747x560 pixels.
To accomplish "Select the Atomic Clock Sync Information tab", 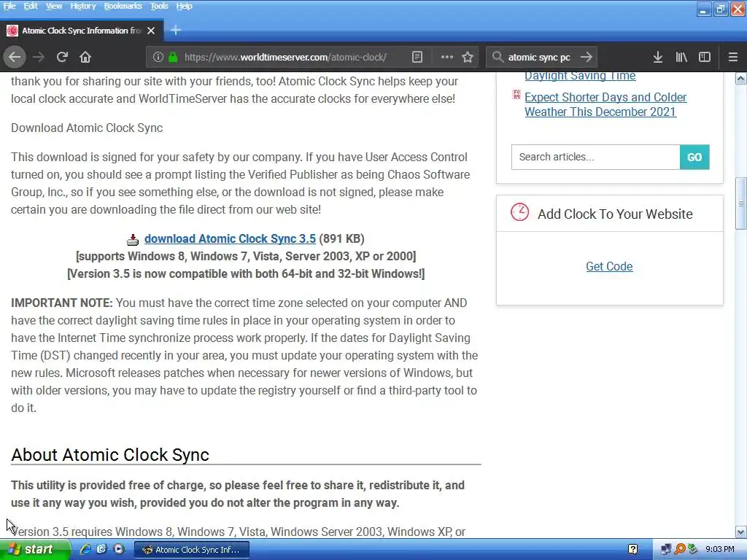I will [82, 31].
